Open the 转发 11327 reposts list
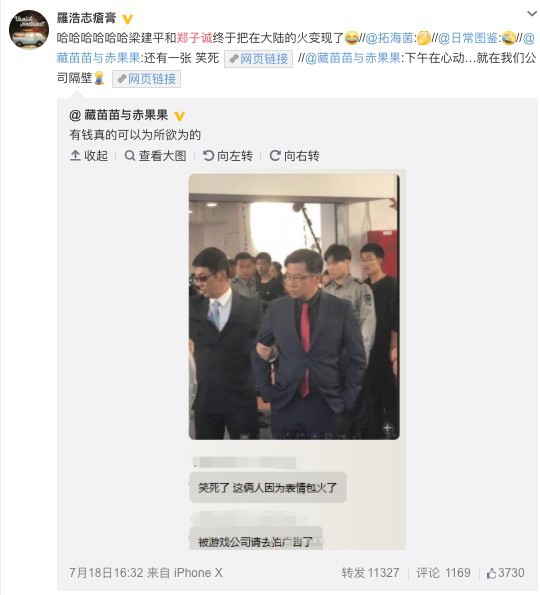This screenshot has width=540, height=595. pyautogui.click(x=370, y=573)
